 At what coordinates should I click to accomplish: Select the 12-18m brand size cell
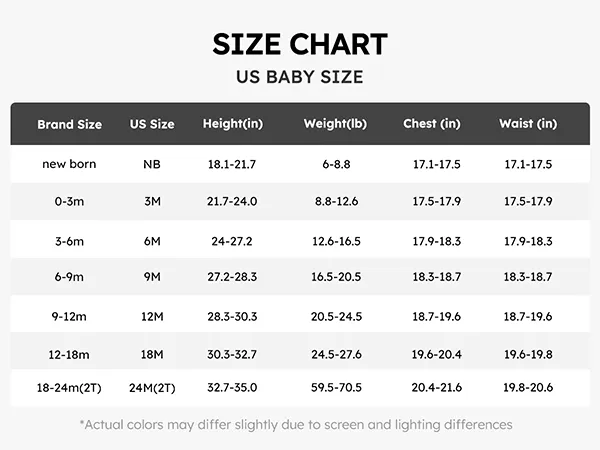(69, 354)
